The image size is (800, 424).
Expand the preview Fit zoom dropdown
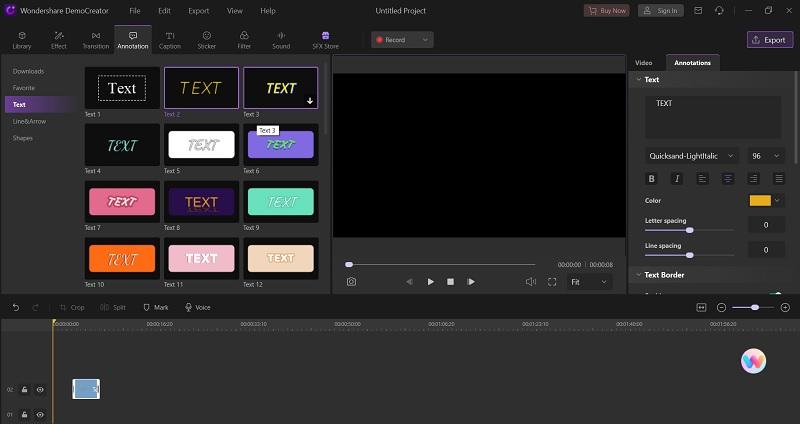(x=589, y=282)
